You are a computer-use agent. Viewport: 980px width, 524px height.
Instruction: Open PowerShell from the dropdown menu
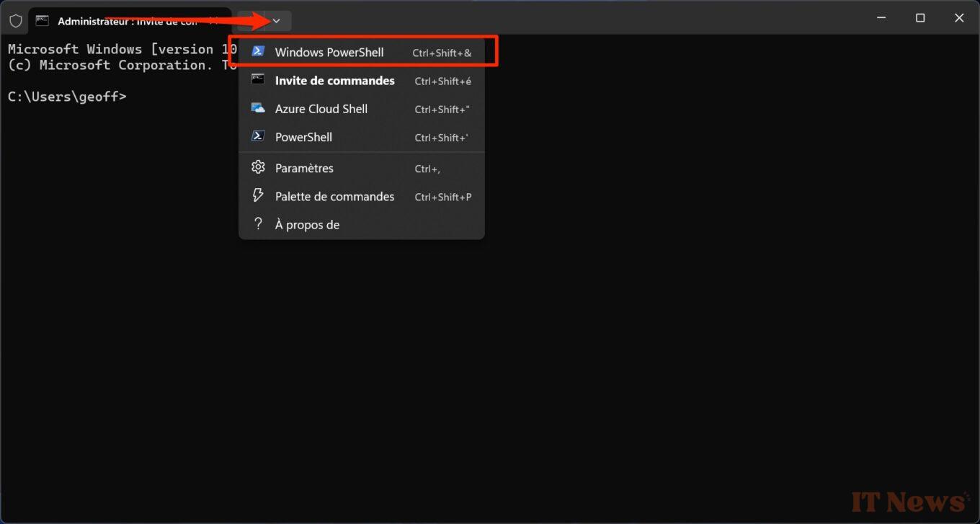tap(303, 136)
